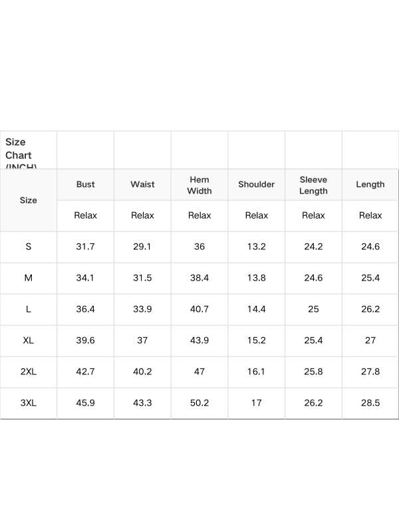Select the S size row label

click(x=29, y=247)
